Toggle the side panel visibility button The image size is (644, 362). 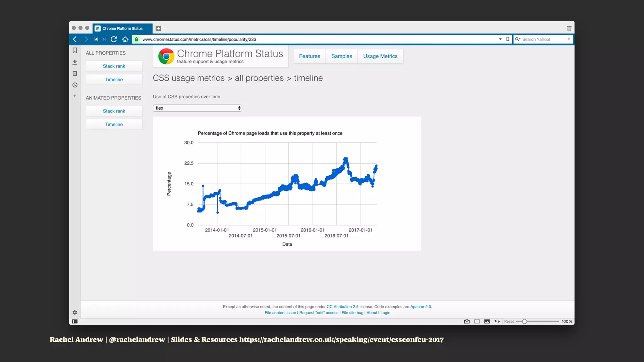click(x=75, y=321)
